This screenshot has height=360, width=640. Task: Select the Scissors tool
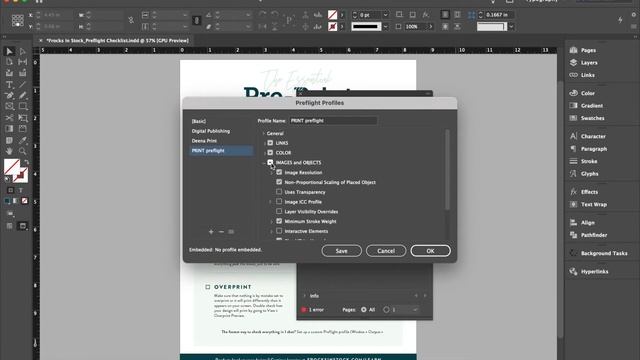pos(9,118)
